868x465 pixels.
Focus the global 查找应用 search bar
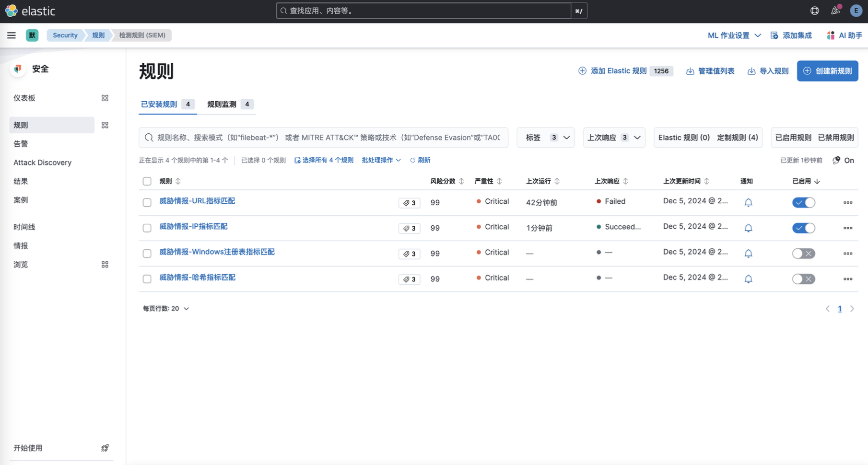[423, 11]
